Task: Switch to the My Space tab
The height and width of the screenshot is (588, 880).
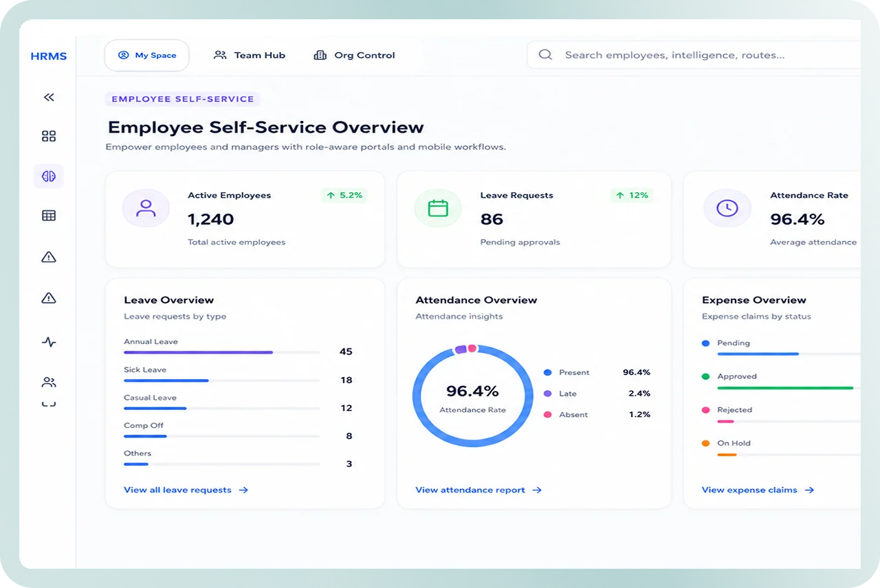Action: pyautogui.click(x=147, y=55)
